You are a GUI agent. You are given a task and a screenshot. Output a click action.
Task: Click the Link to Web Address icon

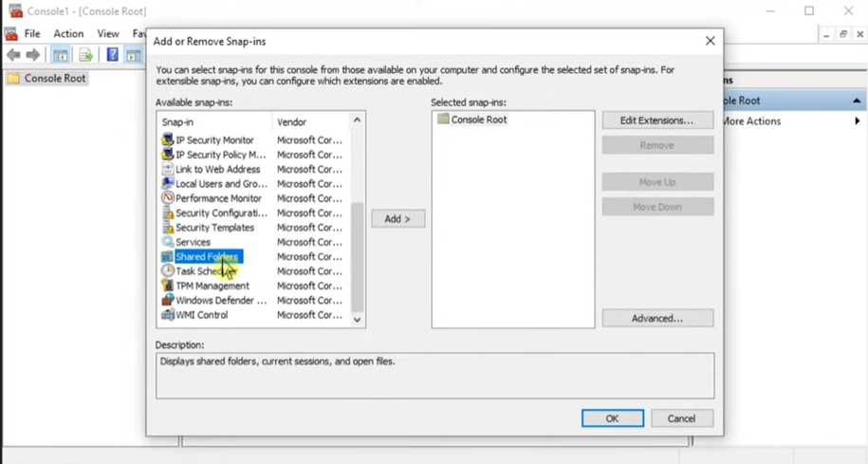[x=168, y=169]
